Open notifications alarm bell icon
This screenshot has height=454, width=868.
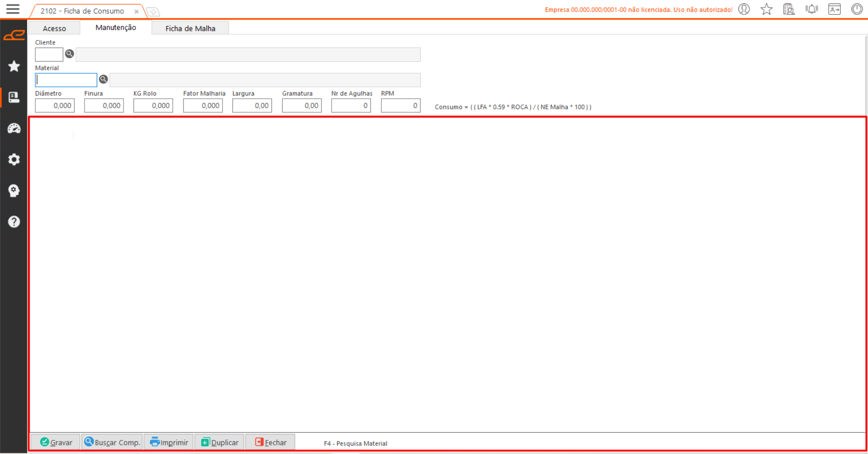pos(811,9)
